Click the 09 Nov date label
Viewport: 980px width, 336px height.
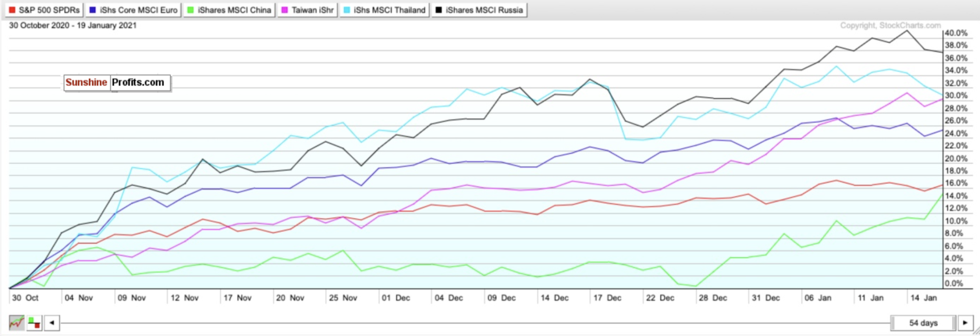tap(132, 298)
